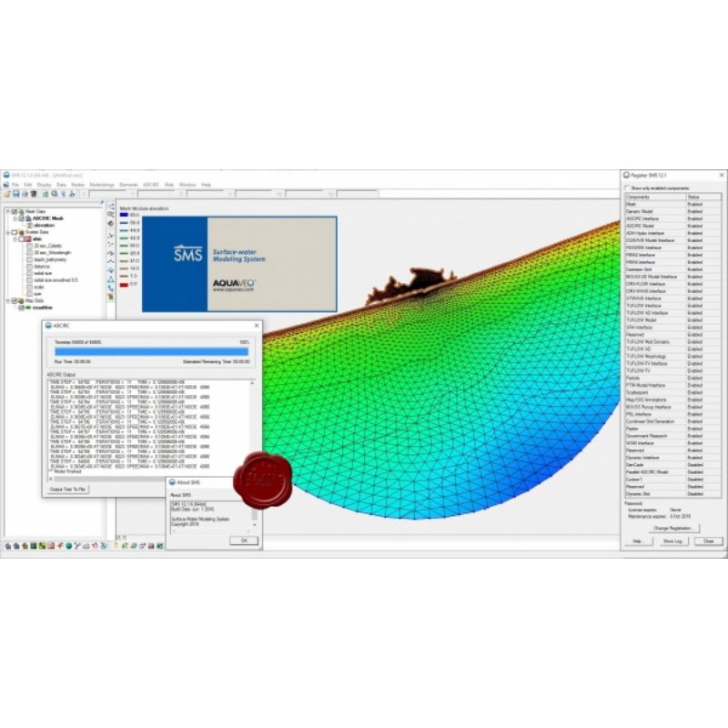Collapse the ADCIRC Mesh tree item
This screenshot has width=728, height=728.
15,217
